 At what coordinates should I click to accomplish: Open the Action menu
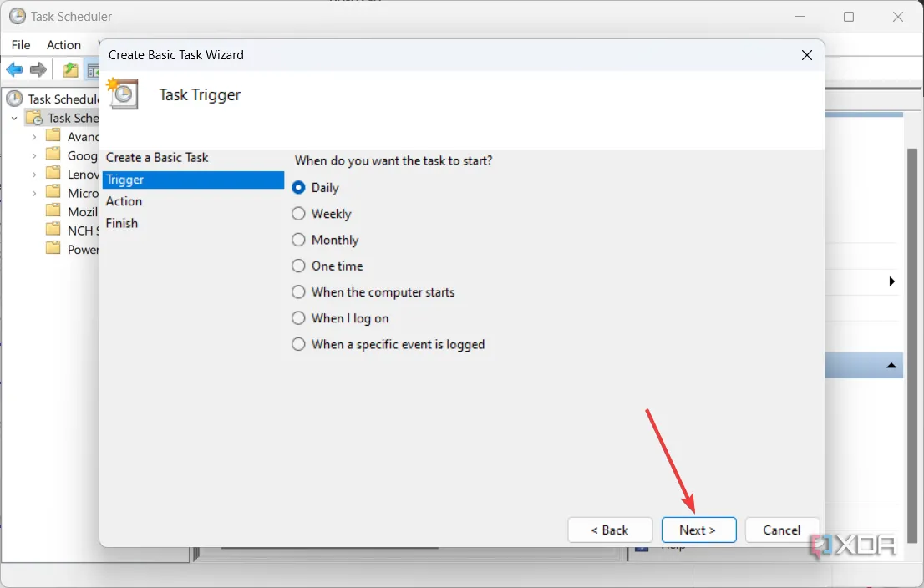pyautogui.click(x=63, y=45)
